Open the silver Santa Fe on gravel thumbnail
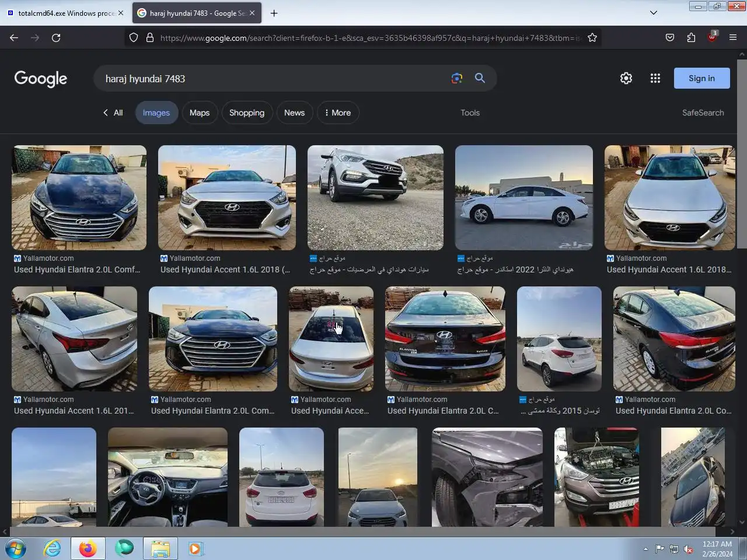 point(375,198)
